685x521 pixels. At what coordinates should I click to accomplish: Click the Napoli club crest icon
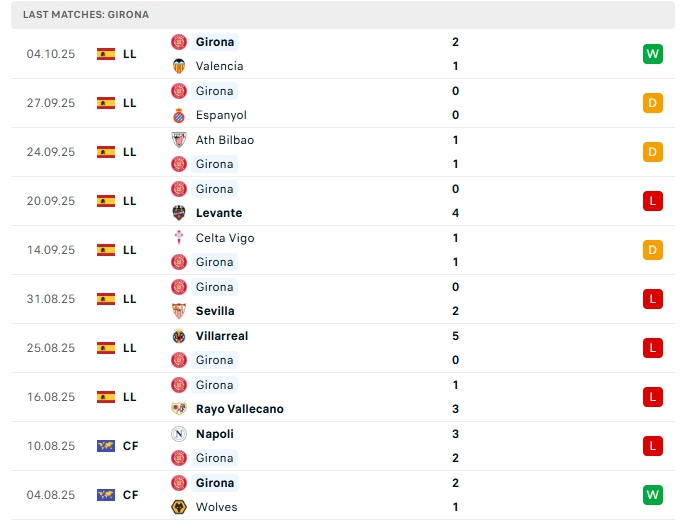179,434
